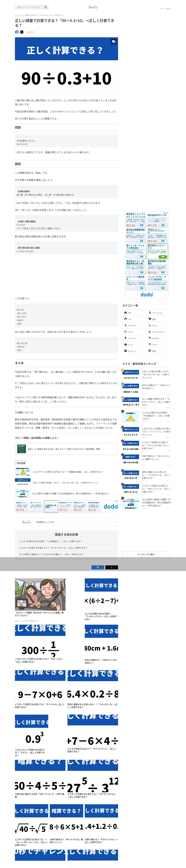Viewport: 186px width, 868px height.
Task: Open related article 6÷6×6÷6÷6
Action: point(53,548)
